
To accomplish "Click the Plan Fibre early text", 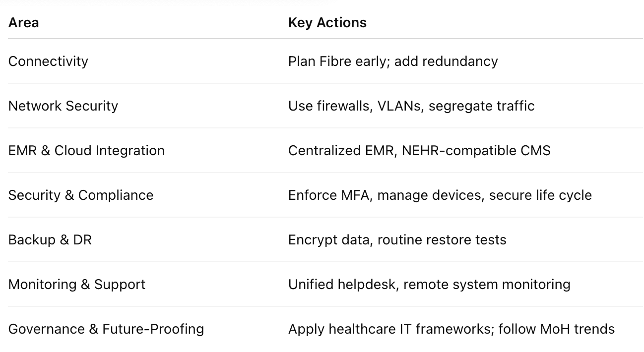I will [x=338, y=61].
